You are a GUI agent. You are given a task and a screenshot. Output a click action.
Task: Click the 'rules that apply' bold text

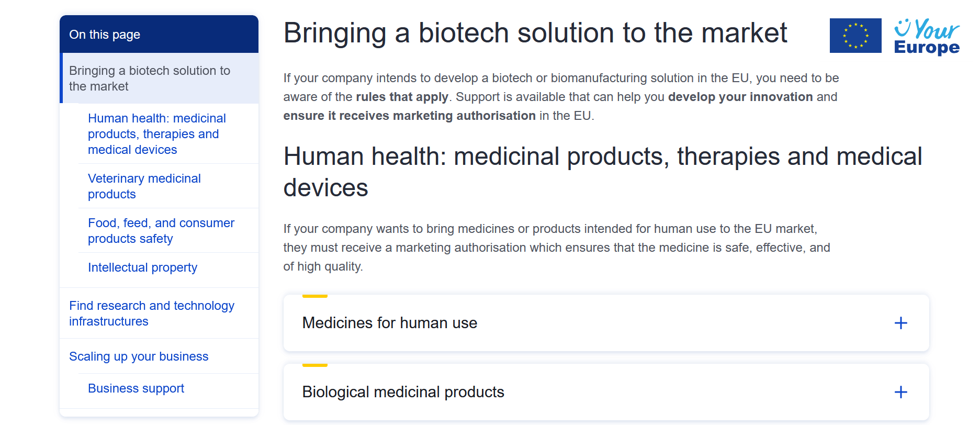(x=402, y=97)
